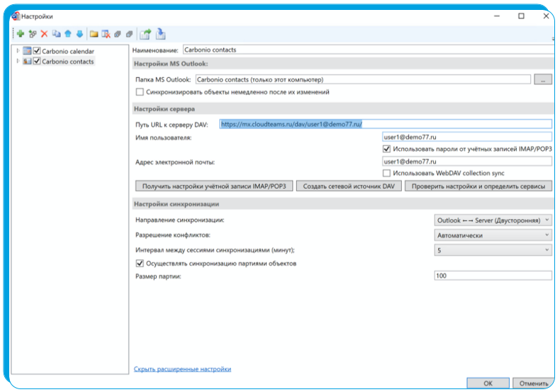560x392 pixels.
Task: Browse for the MS Outlook folder
Action: coord(543,79)
